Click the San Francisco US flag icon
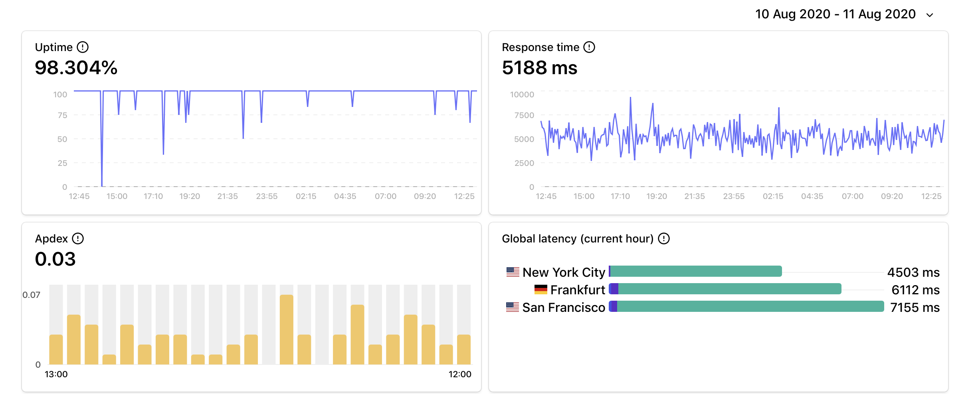The height and width of the screenshot is (394, 980). [513, 307]
